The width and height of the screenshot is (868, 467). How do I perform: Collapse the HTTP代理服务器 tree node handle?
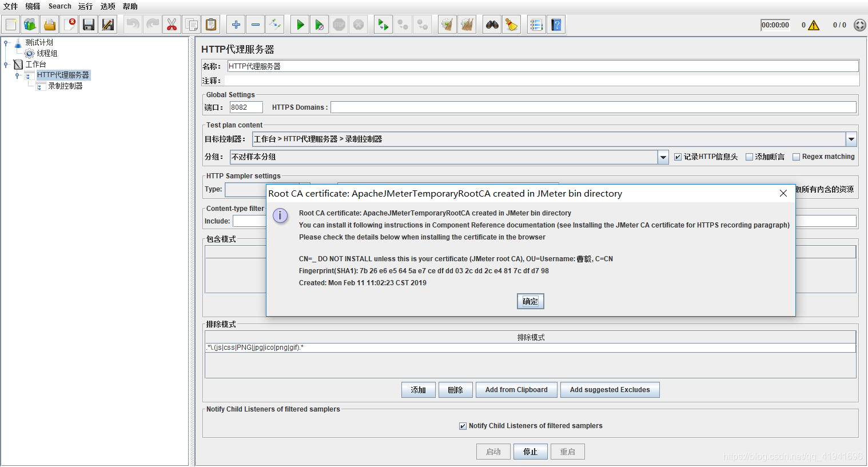click(17, 75)
